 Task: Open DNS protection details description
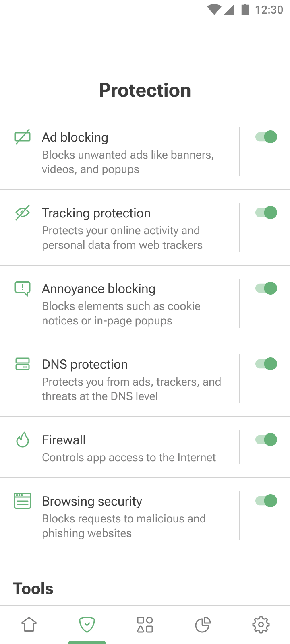tap(131, 389)
